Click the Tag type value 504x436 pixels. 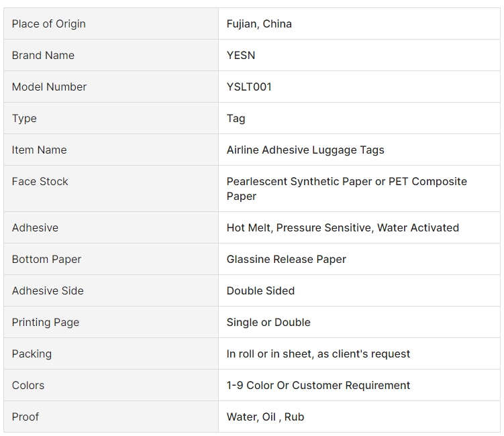[236, 119]
